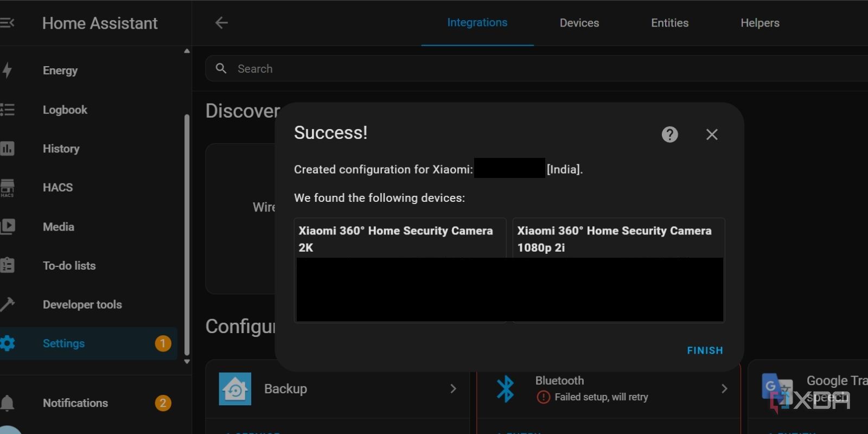Image resolution: width=868 pixels, height=434 pixels.
Task: Expand the Backup integration chevron
Action: pyautogui.click(x=454, y=389)
